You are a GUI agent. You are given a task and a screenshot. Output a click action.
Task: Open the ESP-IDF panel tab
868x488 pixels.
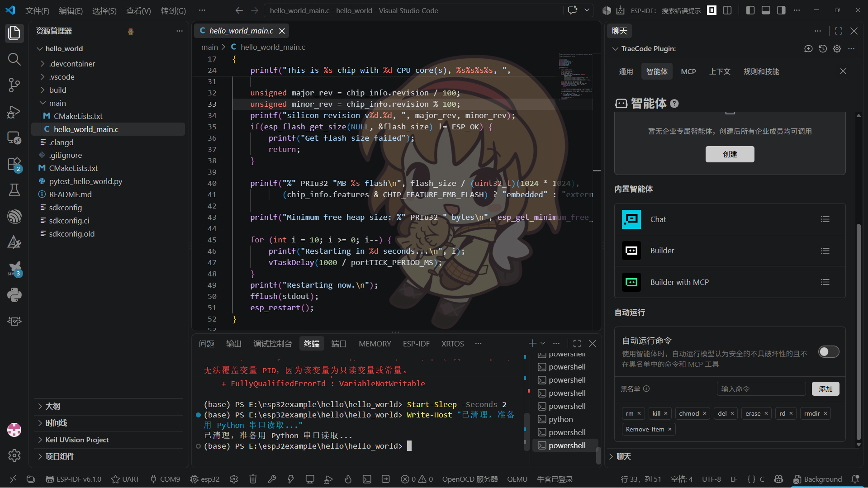point(416,344)
